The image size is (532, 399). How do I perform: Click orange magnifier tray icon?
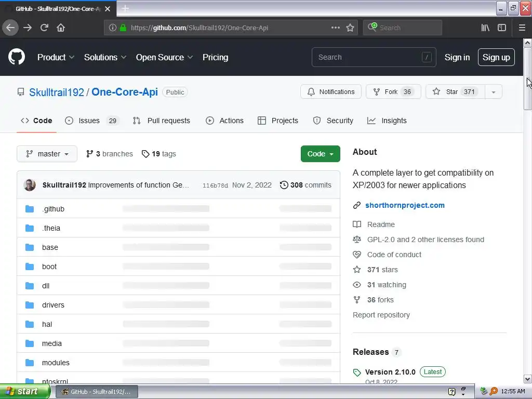tap(494, 391)
